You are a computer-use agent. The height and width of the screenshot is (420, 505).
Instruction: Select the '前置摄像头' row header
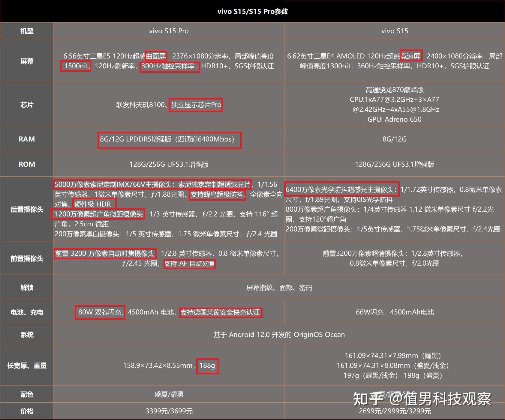point(27,258)
